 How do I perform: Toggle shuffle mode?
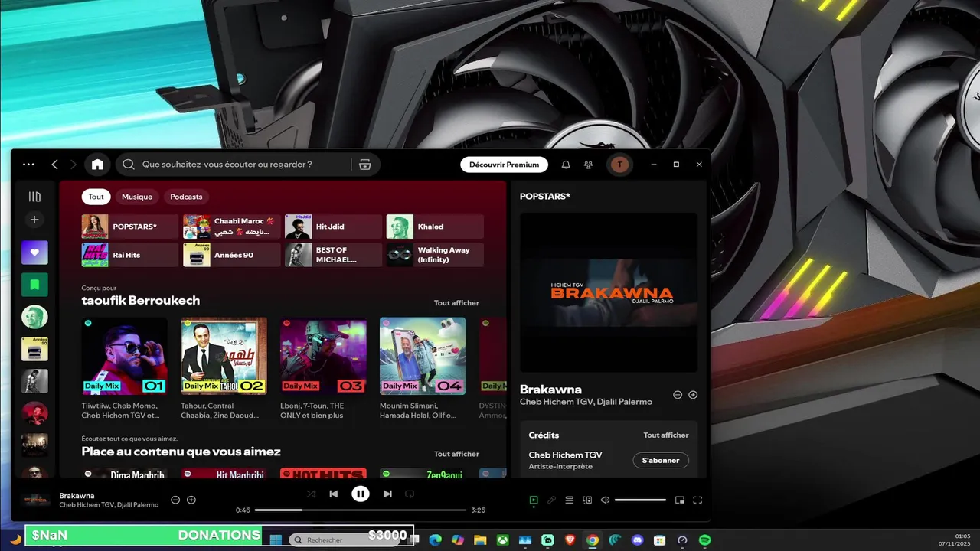pyautogui.click(x=311, y=494)
